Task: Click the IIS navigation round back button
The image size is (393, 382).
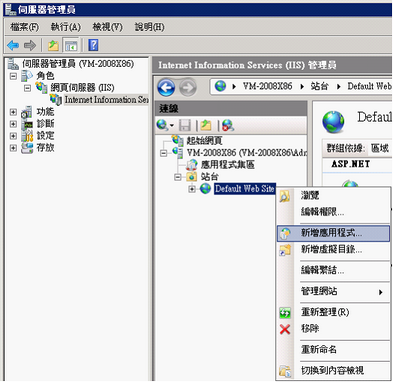Action: tap(166, 87)
